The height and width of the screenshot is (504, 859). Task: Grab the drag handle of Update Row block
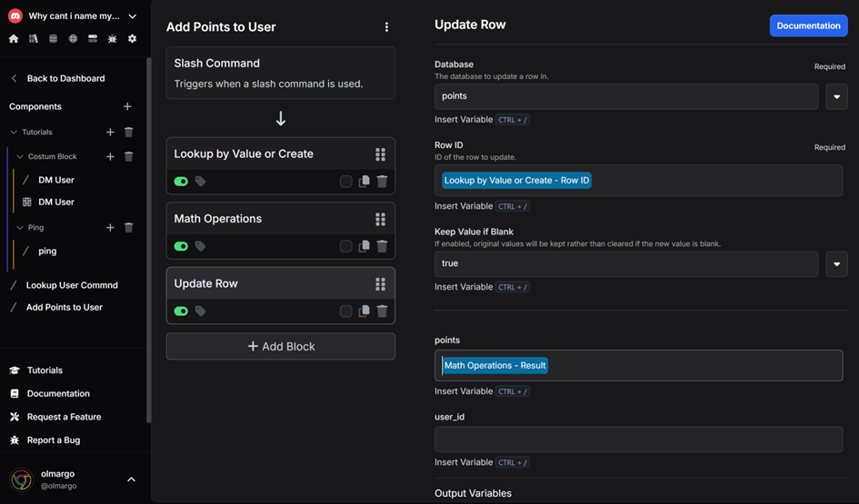pos(380,284)
